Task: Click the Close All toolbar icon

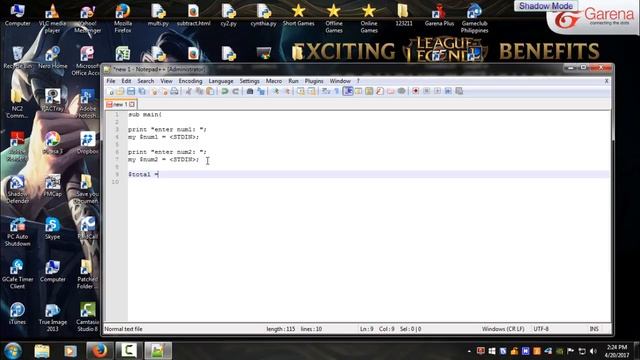Action: tap(165, 91)
